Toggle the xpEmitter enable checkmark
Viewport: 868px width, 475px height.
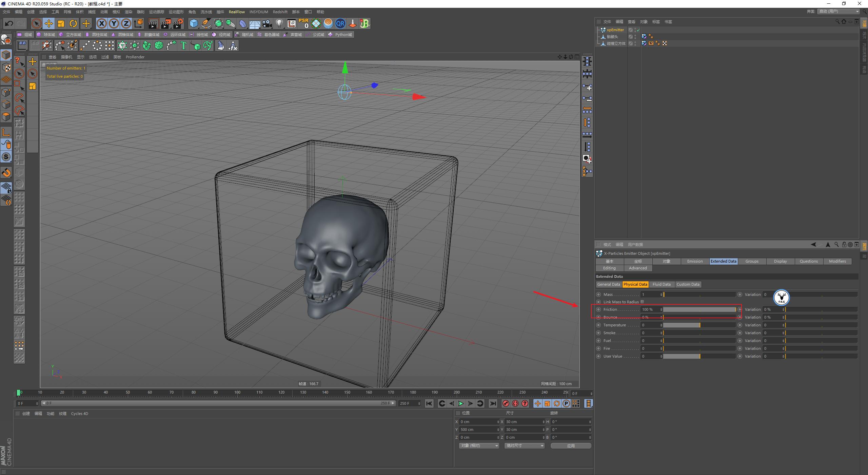coord(638,30)
